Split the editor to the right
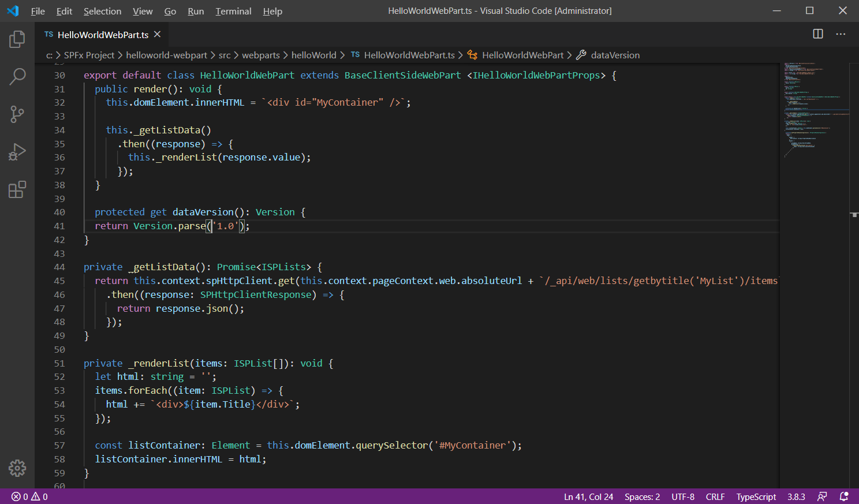 818,34
